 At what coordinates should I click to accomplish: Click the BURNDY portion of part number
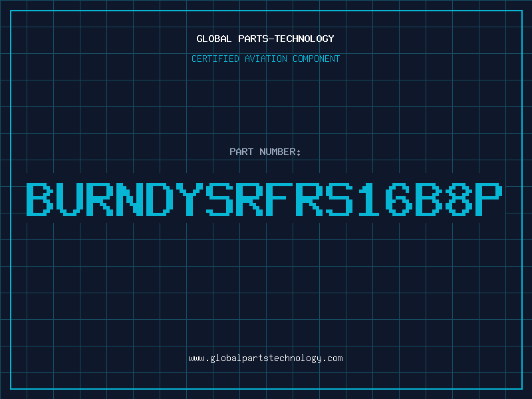[x=114, y=199]
